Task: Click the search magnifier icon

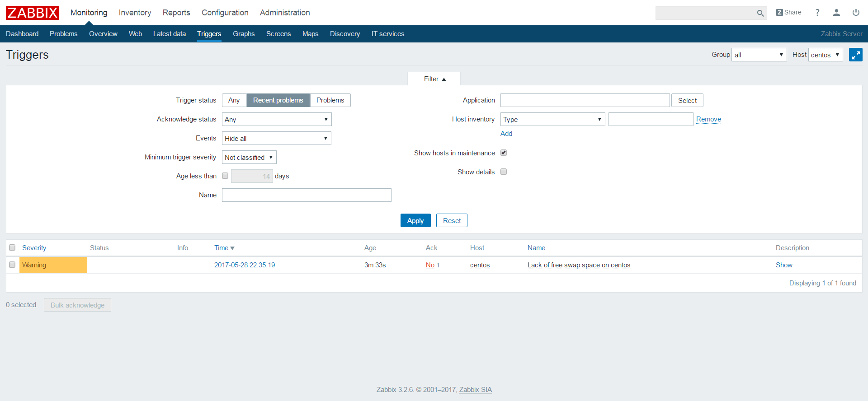Action: click(x=760, y=13)
